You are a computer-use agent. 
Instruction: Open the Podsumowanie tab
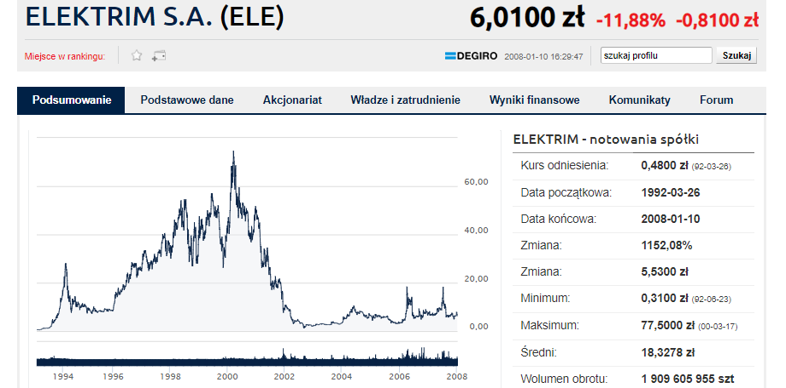click(x=71, y=100)
